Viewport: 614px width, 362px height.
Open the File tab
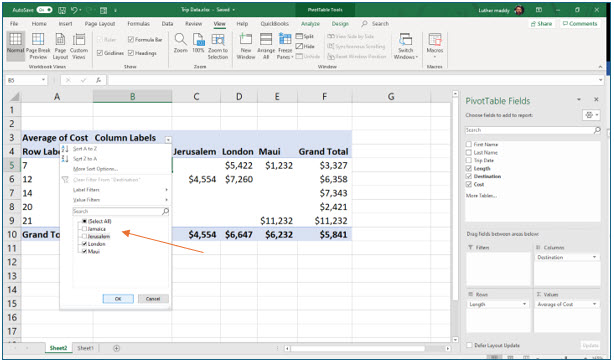point(14,24)
